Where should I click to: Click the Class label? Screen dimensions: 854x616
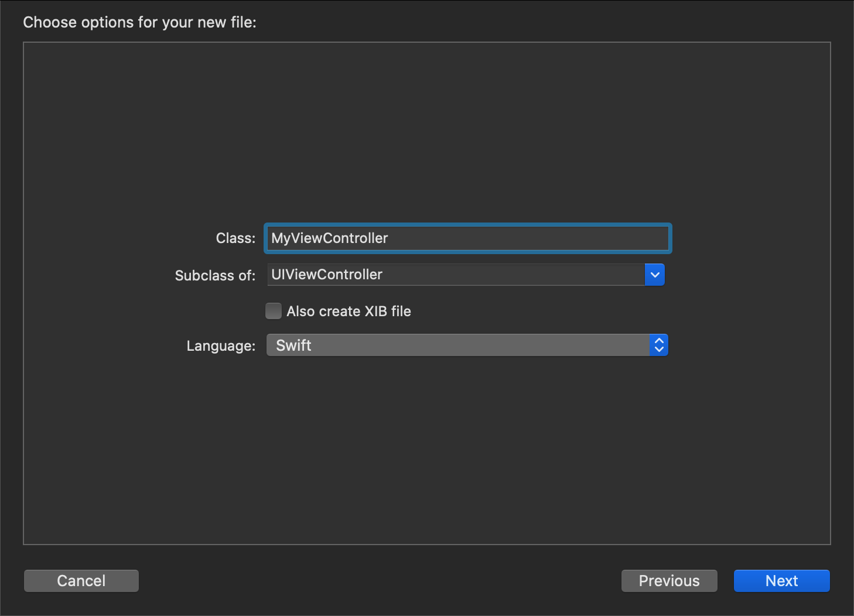pos(235,238)
